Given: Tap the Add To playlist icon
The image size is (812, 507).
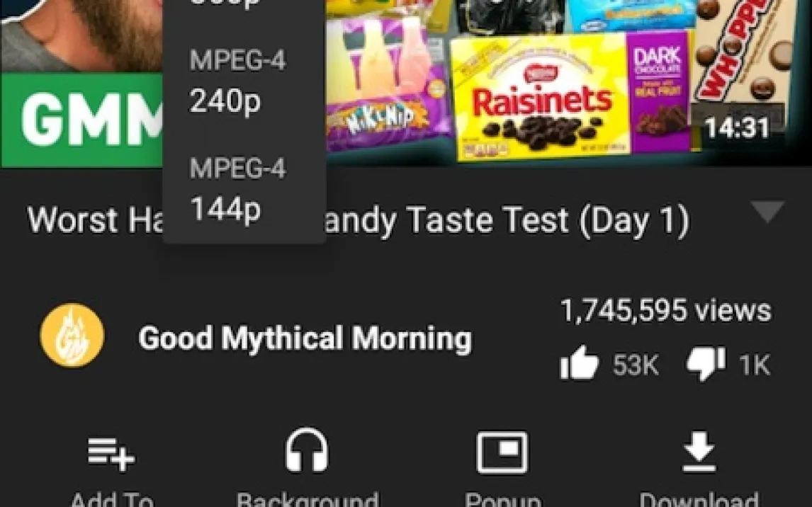Looking at the screenshot, I should (111, 454).
